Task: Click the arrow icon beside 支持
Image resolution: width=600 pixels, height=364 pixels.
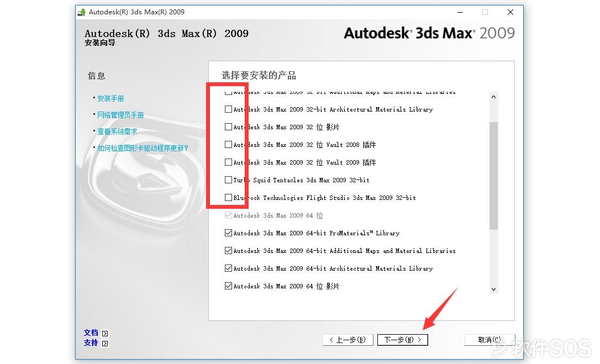Action: (x=105, y=344)
